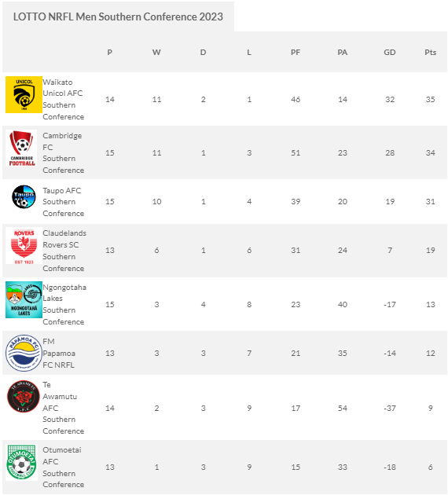Click the Te Awamutu AFC rose badge
Screen dimensions: 448x495
[24, 396]
